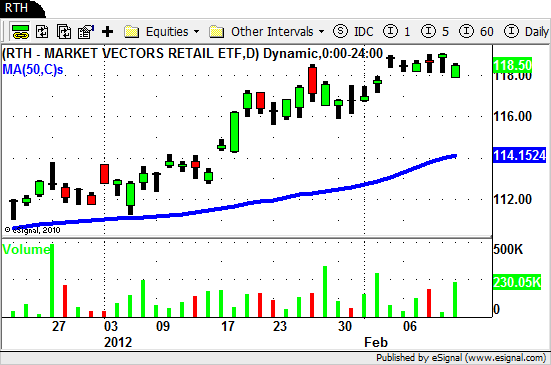Click the end of blue moving average line
Screen dimensions: 551x365
pos(455,156)
